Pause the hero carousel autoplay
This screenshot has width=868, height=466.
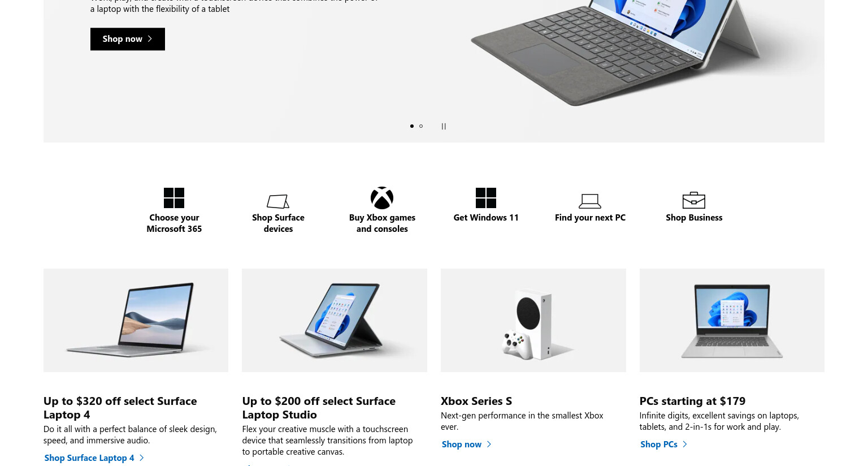point(444,126)
